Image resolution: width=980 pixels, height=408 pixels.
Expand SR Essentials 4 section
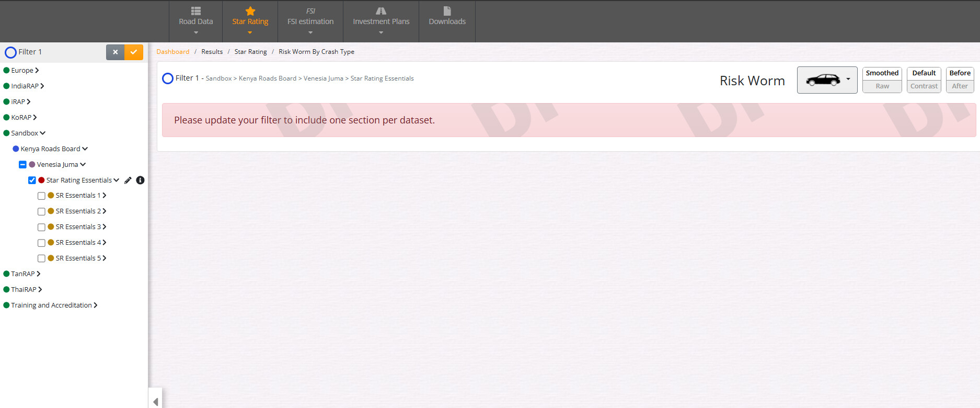tap(105, 242)
